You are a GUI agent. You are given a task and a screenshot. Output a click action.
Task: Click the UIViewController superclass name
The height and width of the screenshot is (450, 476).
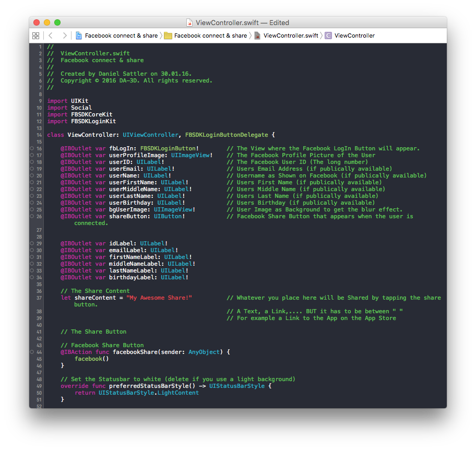[x=150, y=135]
